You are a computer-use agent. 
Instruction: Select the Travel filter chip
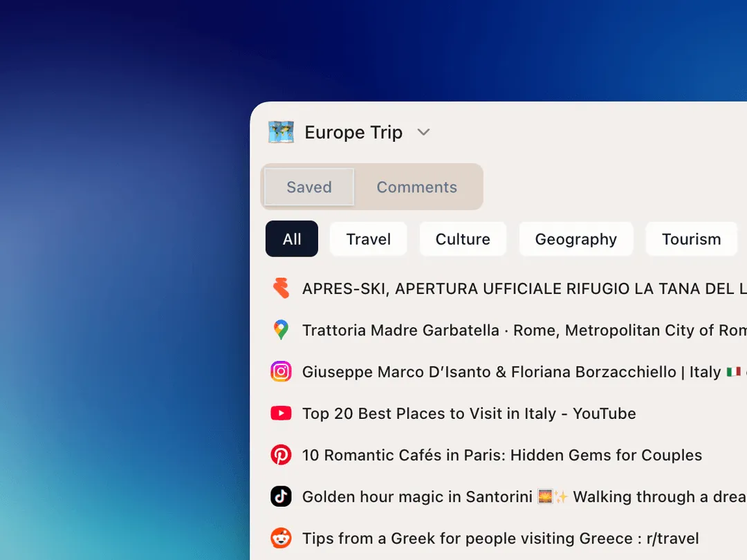coord(368,239)
